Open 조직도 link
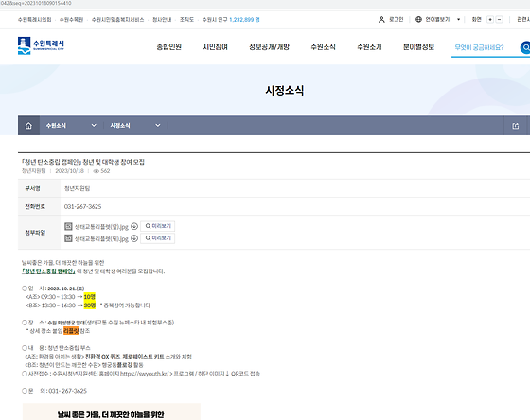This screenshot has height=420, width=530. tap(186, 20)
